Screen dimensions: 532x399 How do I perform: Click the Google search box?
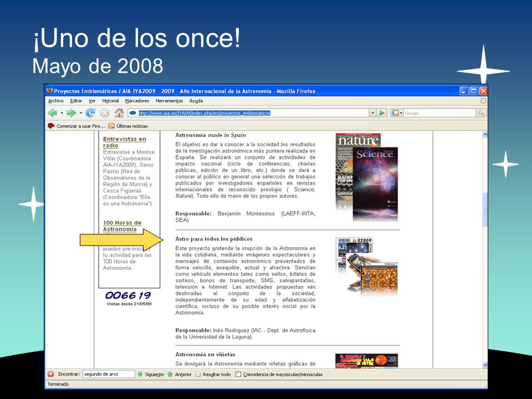click(x=440, y=113)
